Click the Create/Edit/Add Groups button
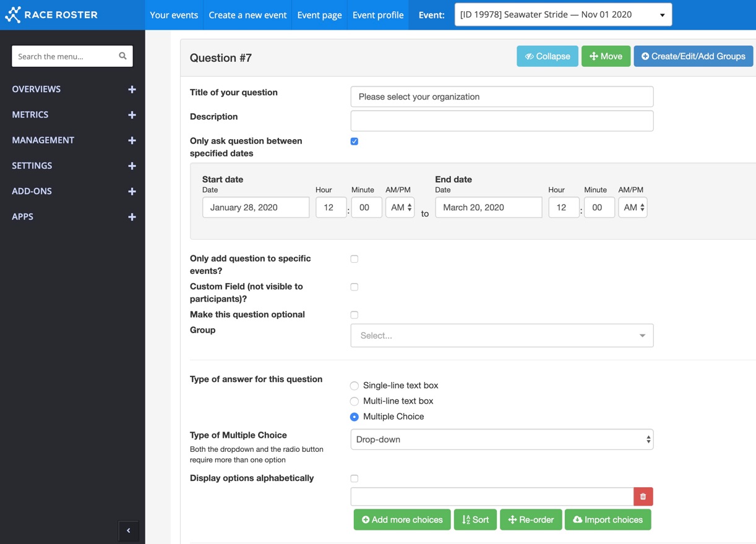This screenshot has width=756, height=544. click(693, 56)
